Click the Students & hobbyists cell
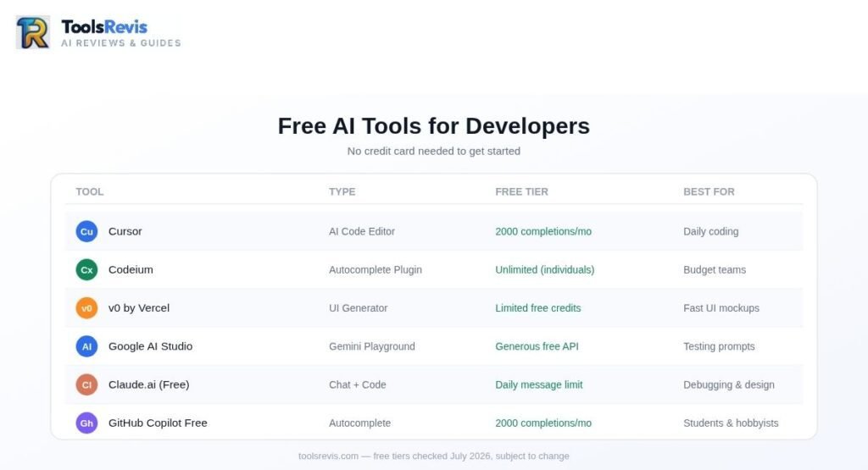The height and width of the screenshot is (470, 868). 731,423
